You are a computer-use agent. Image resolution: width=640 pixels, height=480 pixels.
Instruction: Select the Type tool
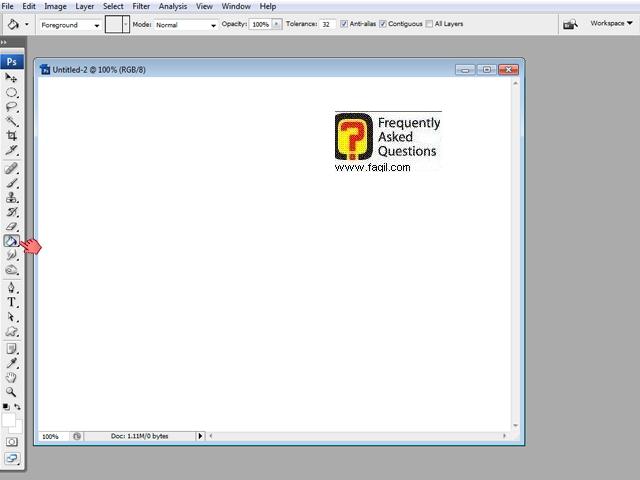(x=12, y=302)
